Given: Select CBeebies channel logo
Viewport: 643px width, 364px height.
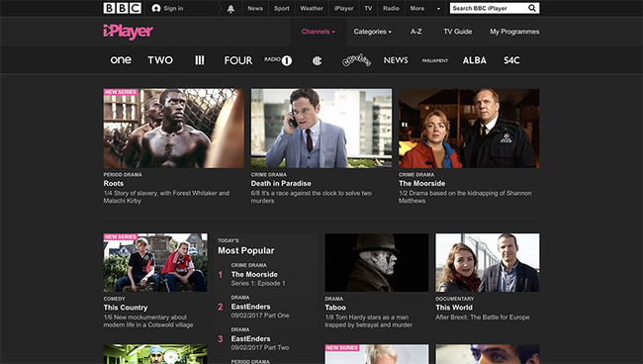Looking at the screenshot, I should 356,60.
